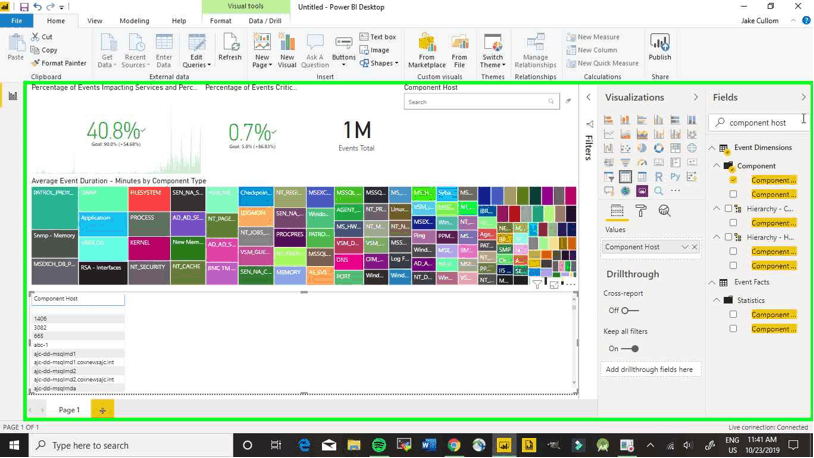The width and height of the screenshot is (814, 458).
Task: Click the table visual's vertical scrollbar
Action: coord(574,343)
